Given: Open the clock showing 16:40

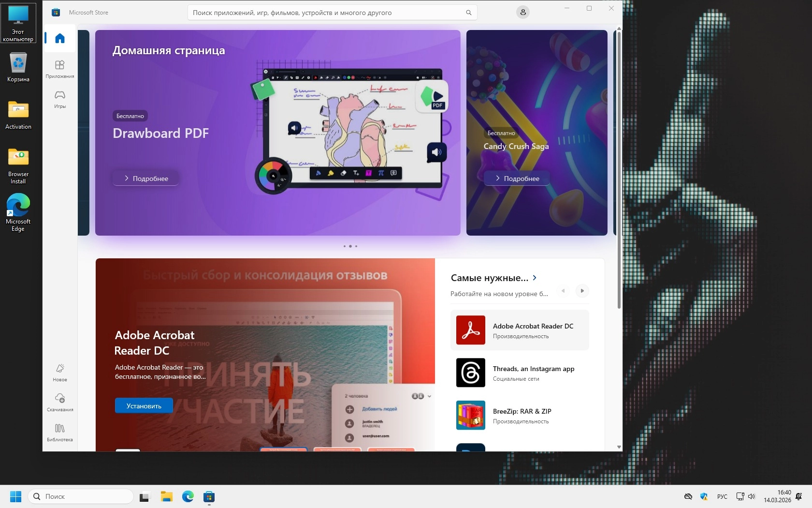Looking at the screenshot, I should tap(778, 496).
